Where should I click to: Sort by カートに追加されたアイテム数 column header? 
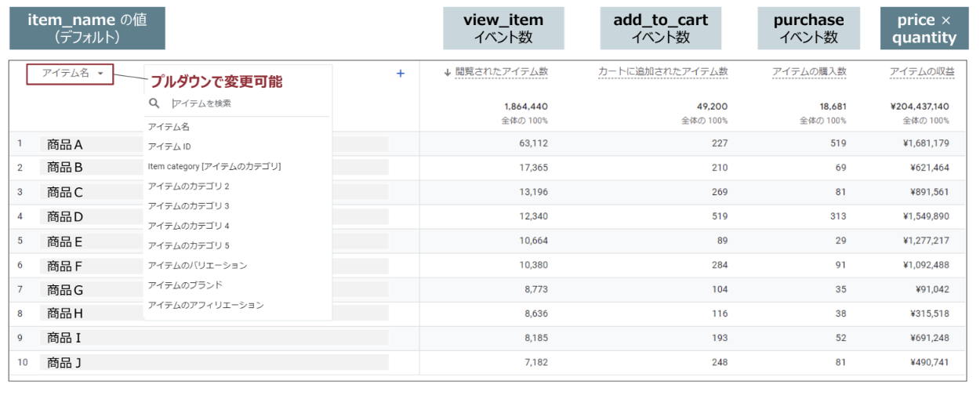coord(662,72)
